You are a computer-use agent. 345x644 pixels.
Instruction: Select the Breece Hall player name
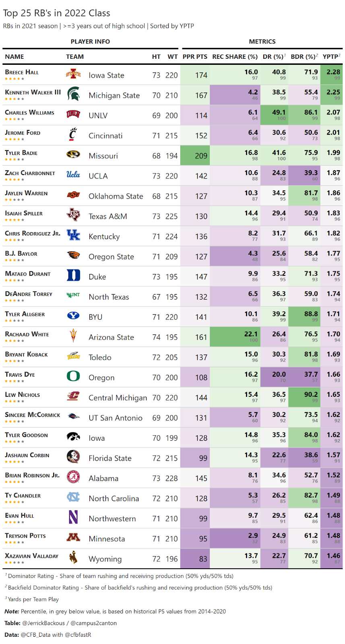(x=22, y=72)
